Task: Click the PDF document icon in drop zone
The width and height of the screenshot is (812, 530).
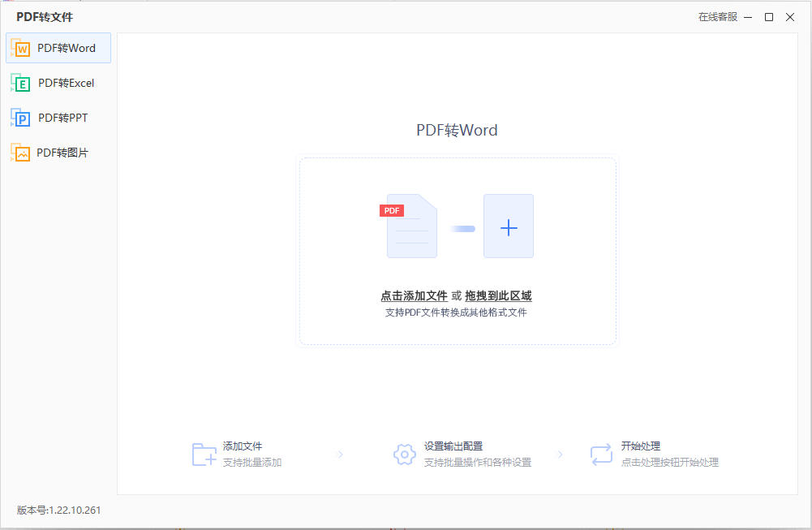Action: 409,226
